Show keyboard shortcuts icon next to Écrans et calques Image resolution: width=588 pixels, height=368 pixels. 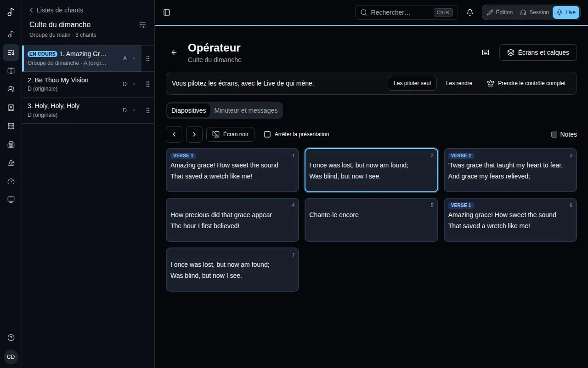[486, 52]
